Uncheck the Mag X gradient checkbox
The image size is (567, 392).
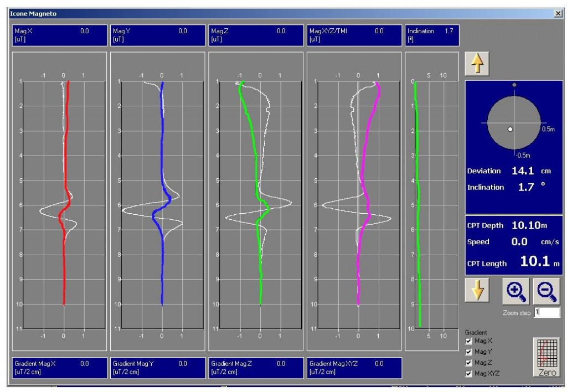coord(469,342)
